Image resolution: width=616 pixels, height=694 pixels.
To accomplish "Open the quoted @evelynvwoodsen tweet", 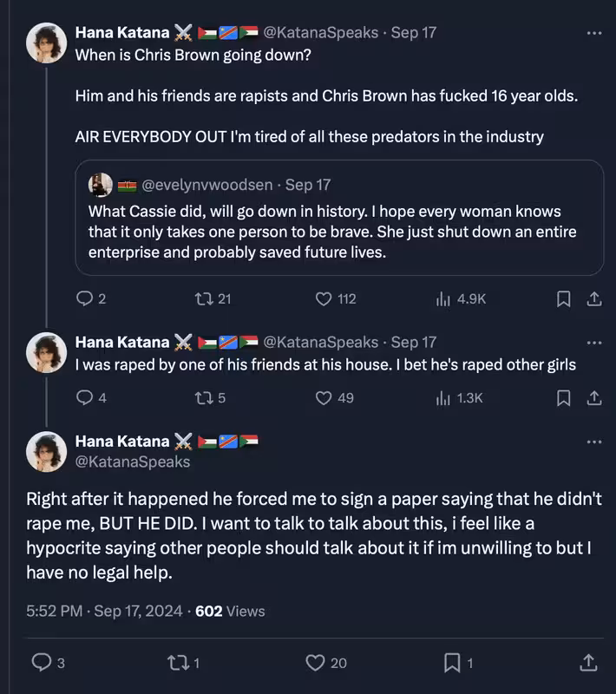I will pos(339,218).
